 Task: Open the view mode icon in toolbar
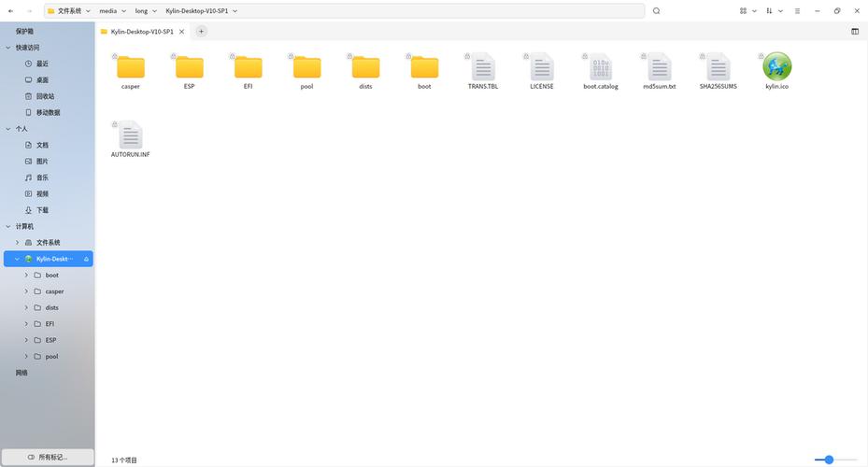click(743, 11)
